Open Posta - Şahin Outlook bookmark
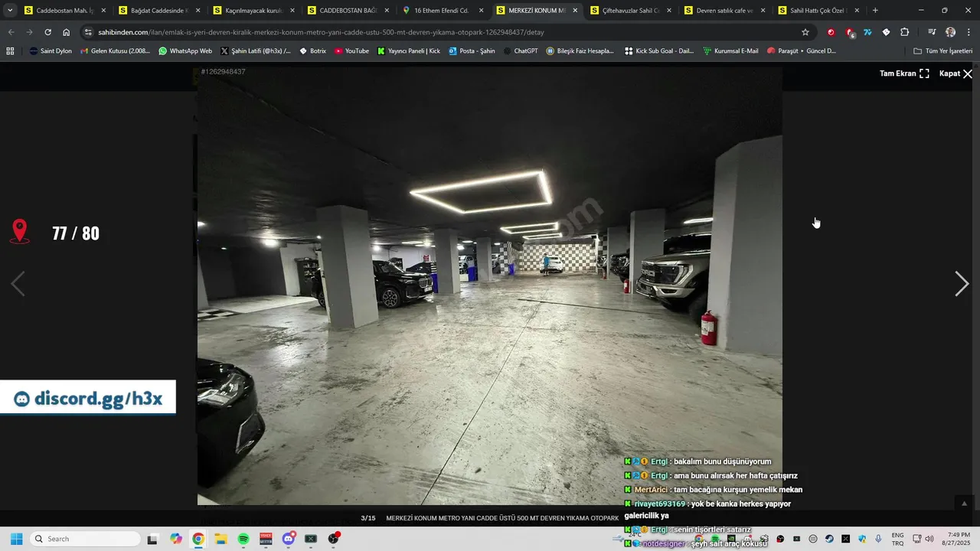The image size is (980, 551). coord(472,51)
